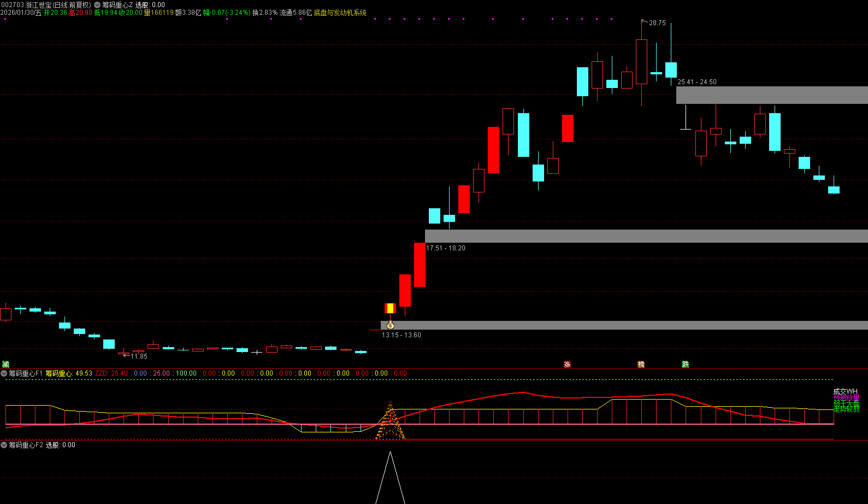The width and height of the screenshot is (868, 504).
Task: Click the red 涨 marker icon
Action: click(567, 364)
